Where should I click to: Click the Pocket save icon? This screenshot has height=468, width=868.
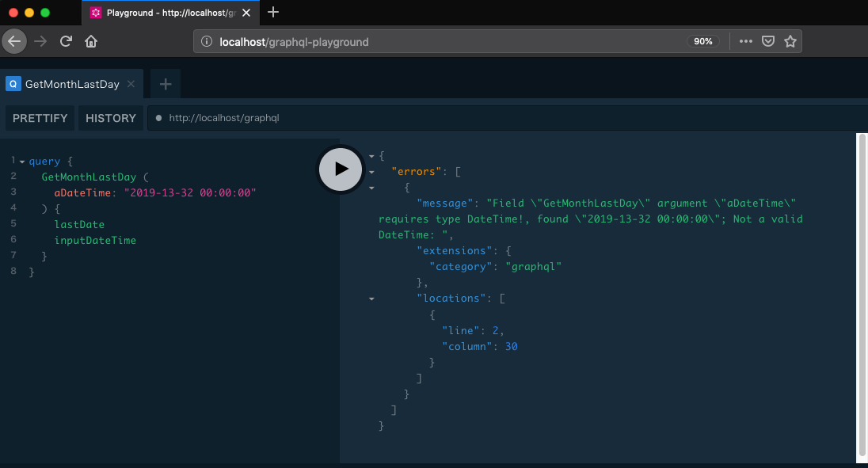[767, 41]
